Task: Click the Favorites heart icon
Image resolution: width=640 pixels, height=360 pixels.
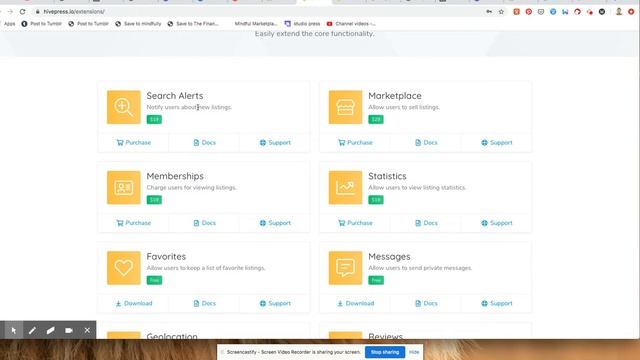Action: pyautogui.click(x=124, y=268)
